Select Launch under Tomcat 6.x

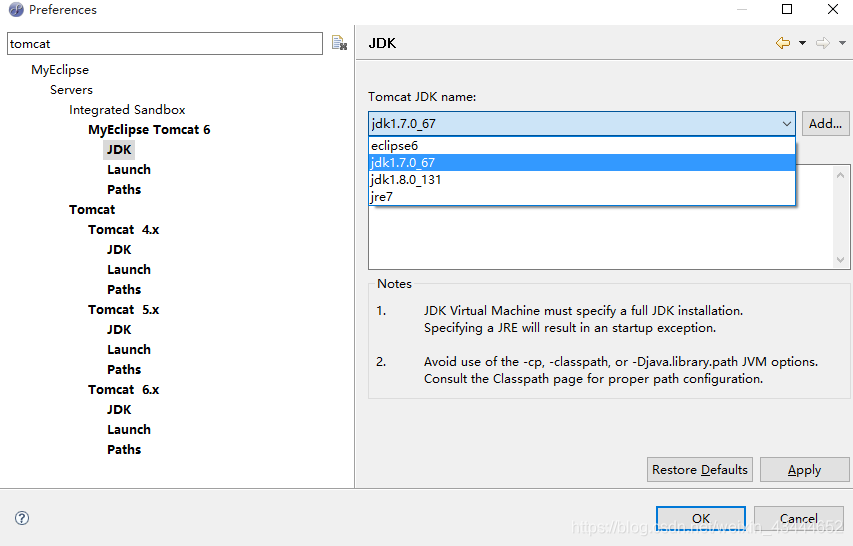pyautogui.click(x=129, y=430)
